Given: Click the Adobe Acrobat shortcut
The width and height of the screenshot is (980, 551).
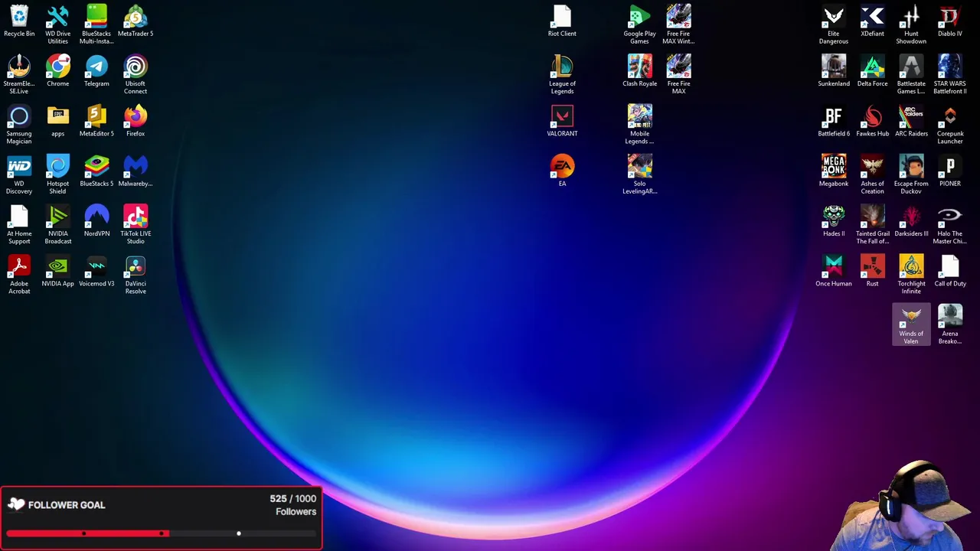Looking at the screenshot, I should 19,266.
